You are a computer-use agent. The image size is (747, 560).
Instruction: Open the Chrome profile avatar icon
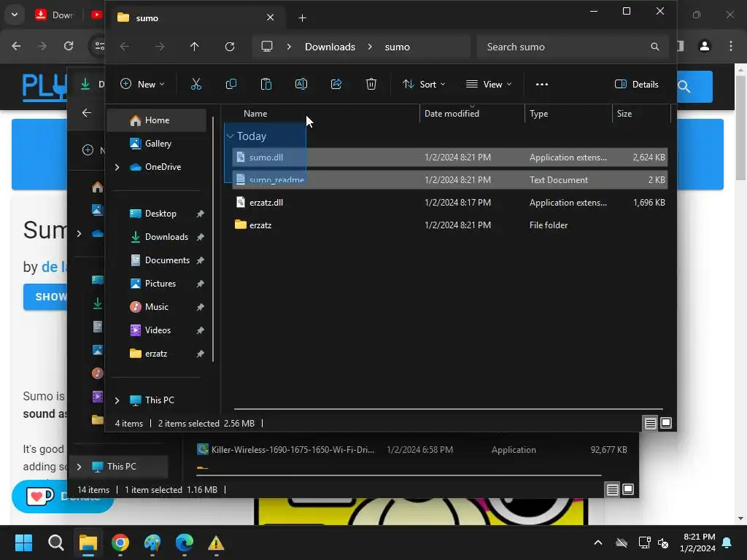pos(705,46)
